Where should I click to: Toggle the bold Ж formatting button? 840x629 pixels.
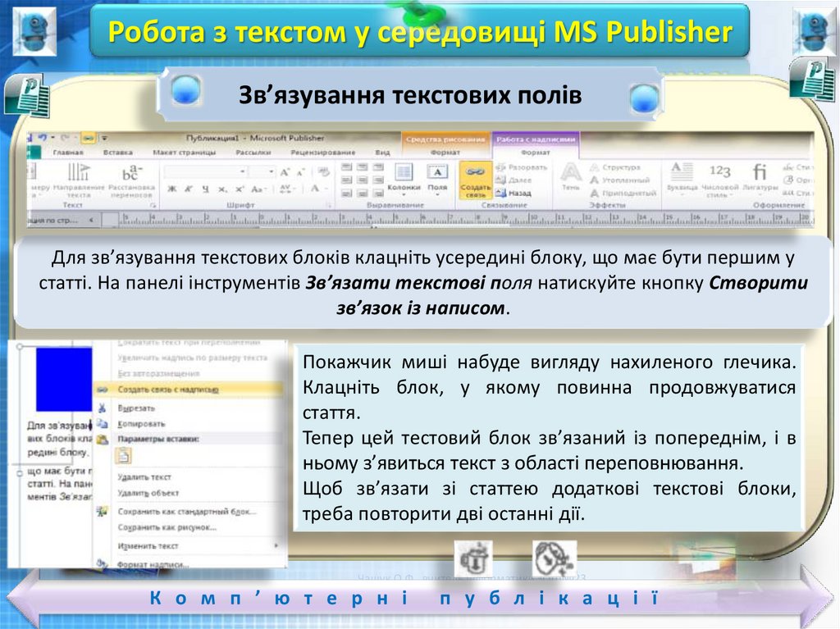pyautogui.click(x=172, y=189)
